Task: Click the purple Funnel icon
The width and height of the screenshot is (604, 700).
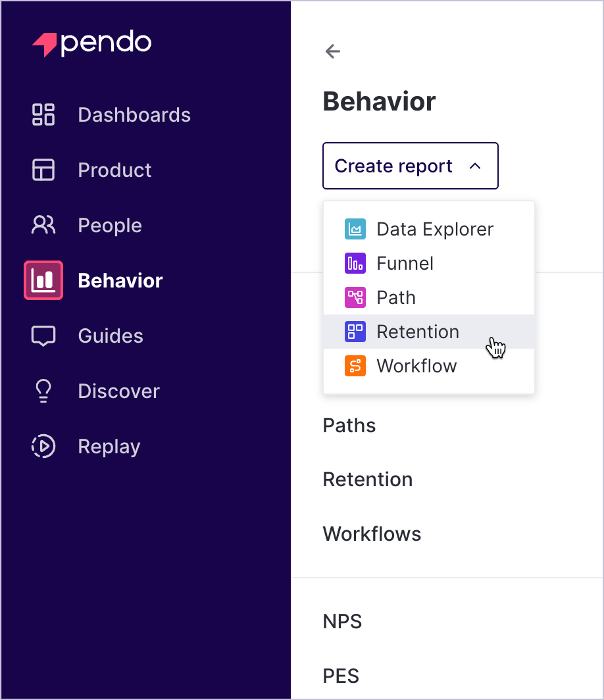Action: (x=355, y=263)
